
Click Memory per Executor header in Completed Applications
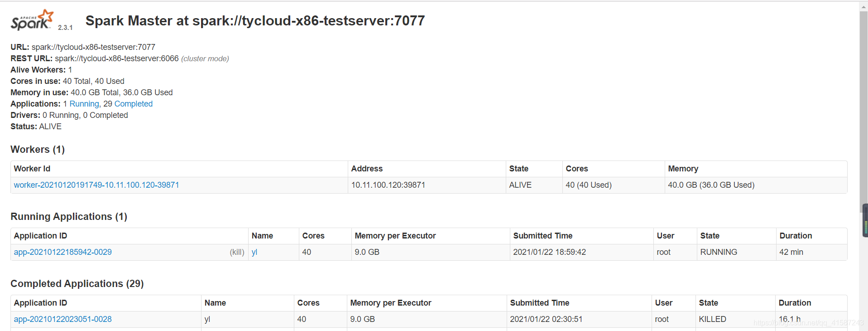(391, 303)
